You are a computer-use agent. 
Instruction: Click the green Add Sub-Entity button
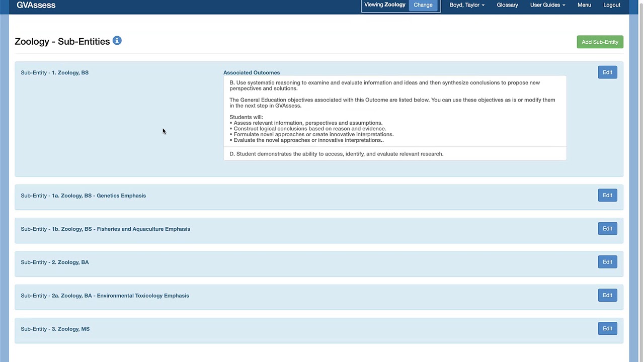tap(600, 42)
